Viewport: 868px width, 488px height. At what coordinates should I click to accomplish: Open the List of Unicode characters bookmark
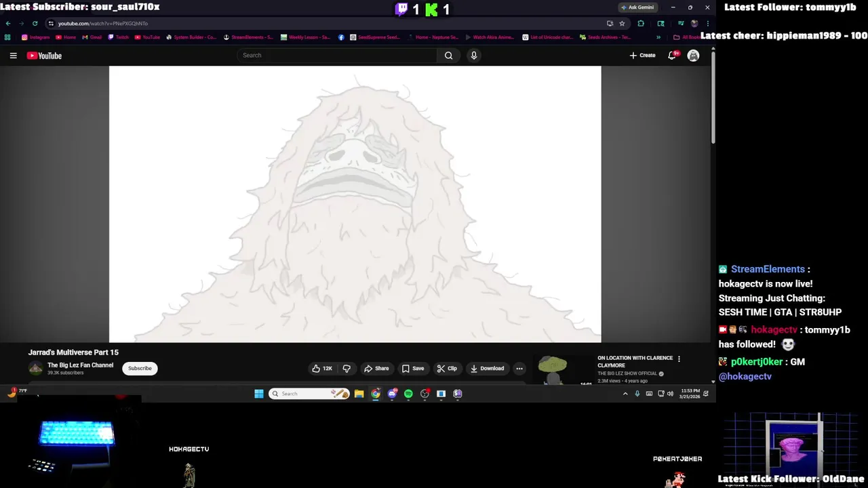click(548, 37)
